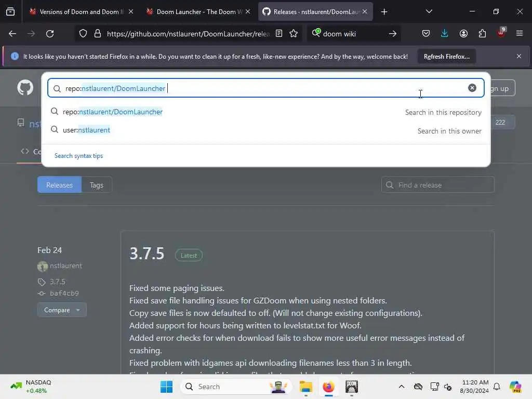Open the Copilot preview icon

[515, 387]
